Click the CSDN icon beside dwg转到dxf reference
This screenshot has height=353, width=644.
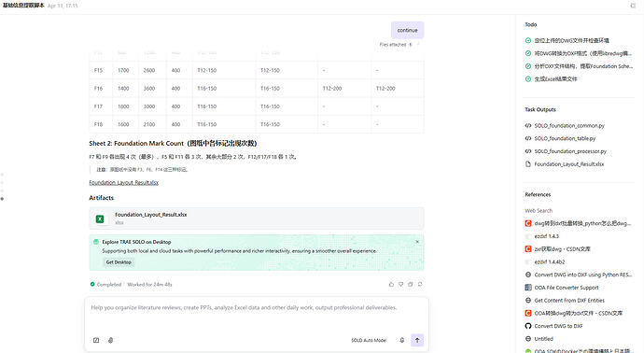coord(528,223)
